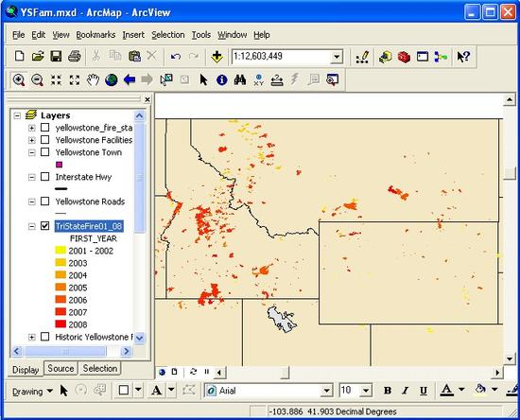Collapse the Interstate Hwy legend
The width and height of the screenshot is (520, 420).
[x=32, y=177]
